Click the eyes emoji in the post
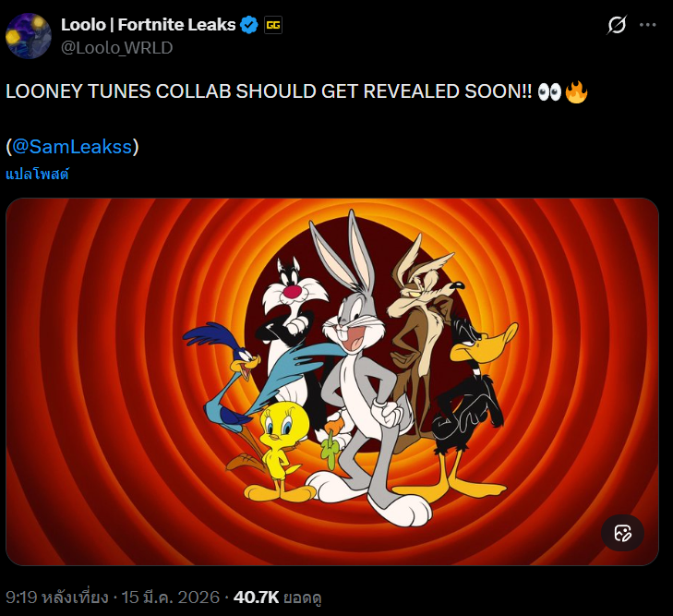The image size is (673, 616). click(x=548, y=93)
